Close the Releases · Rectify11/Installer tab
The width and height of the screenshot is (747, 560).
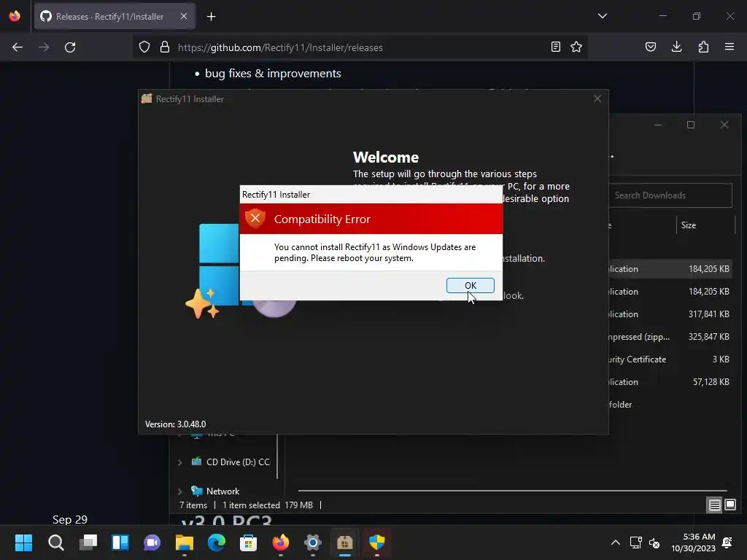[183, 16]
